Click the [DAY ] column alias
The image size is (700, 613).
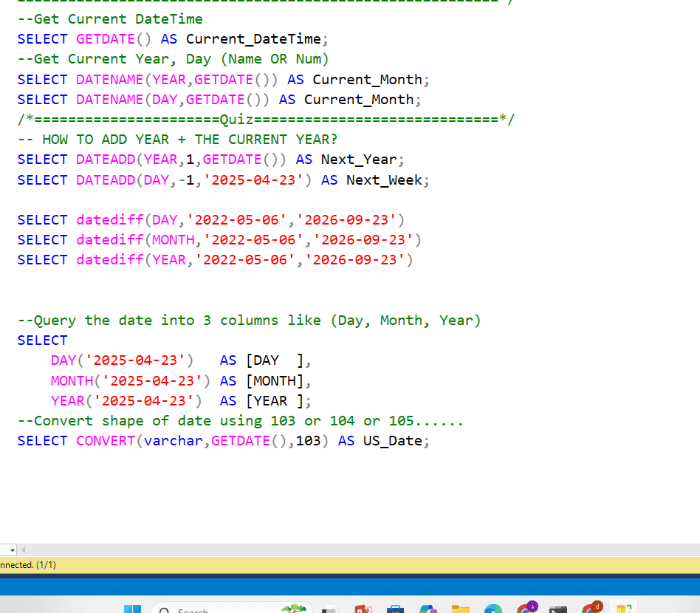[x=275, y=360]
